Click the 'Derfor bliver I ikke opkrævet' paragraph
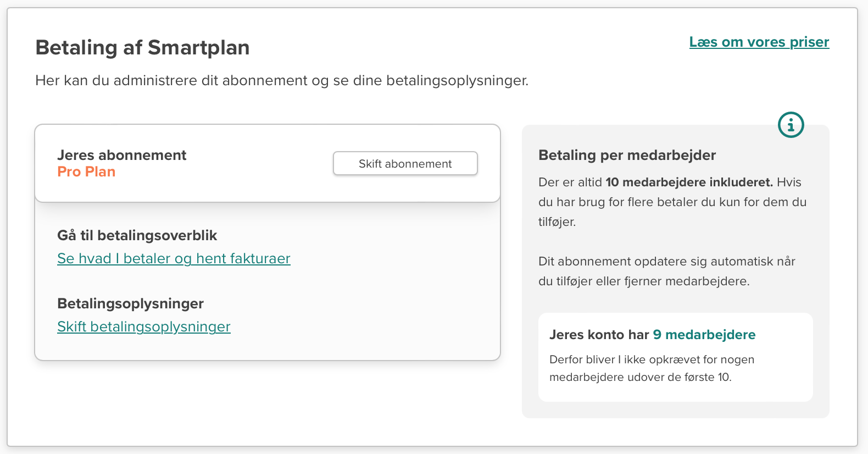Viewport: 868px width, 454px height. tap(652, 359)
